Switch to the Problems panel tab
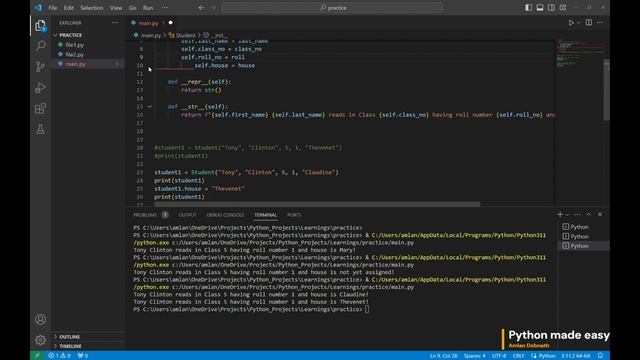The height and width of the screenshot is (360, 640). pos(145,215)
